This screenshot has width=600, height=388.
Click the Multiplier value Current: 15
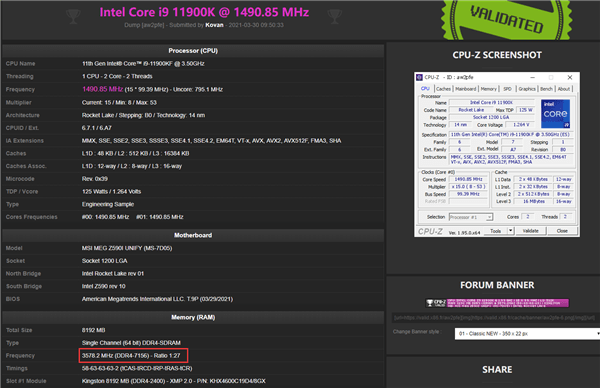click(x=119, y=103)
